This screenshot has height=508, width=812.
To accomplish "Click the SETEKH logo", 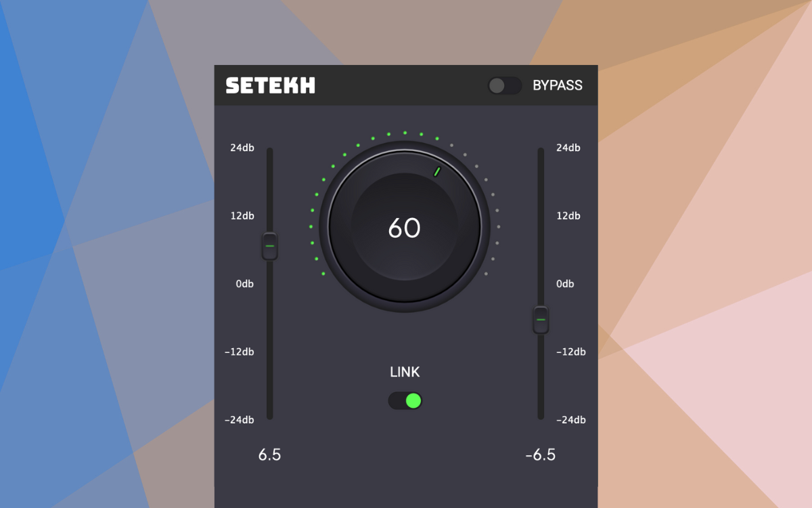I will 269,85.
